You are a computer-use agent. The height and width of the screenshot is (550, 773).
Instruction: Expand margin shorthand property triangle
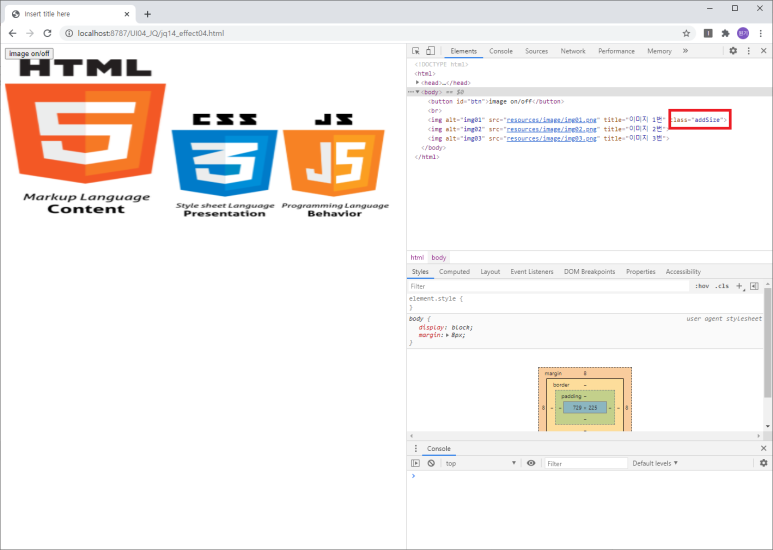tap(447, 335)
